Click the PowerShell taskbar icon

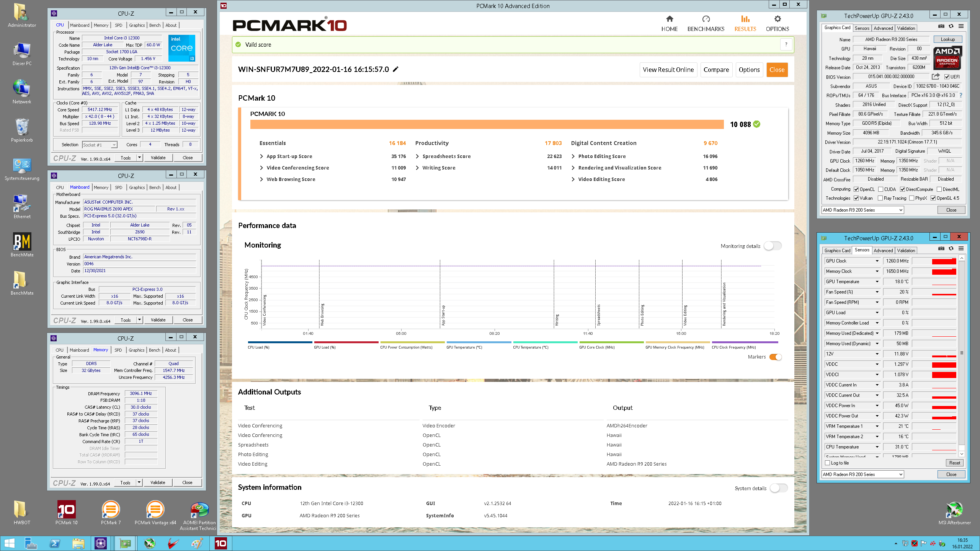55,543
